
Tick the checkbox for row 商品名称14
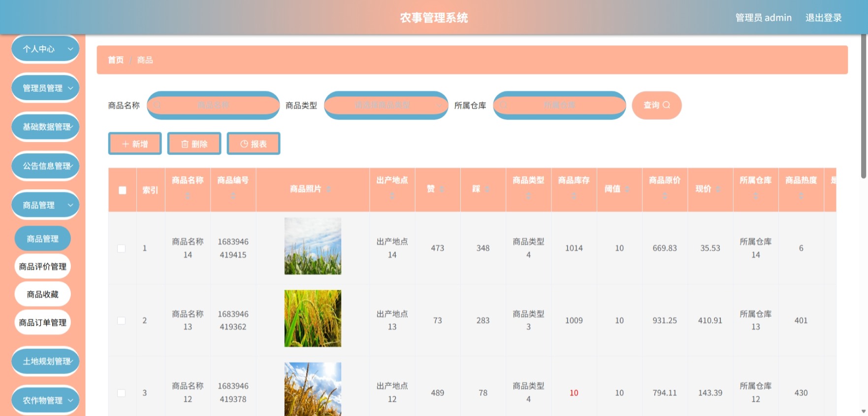[x=121, y=248]
